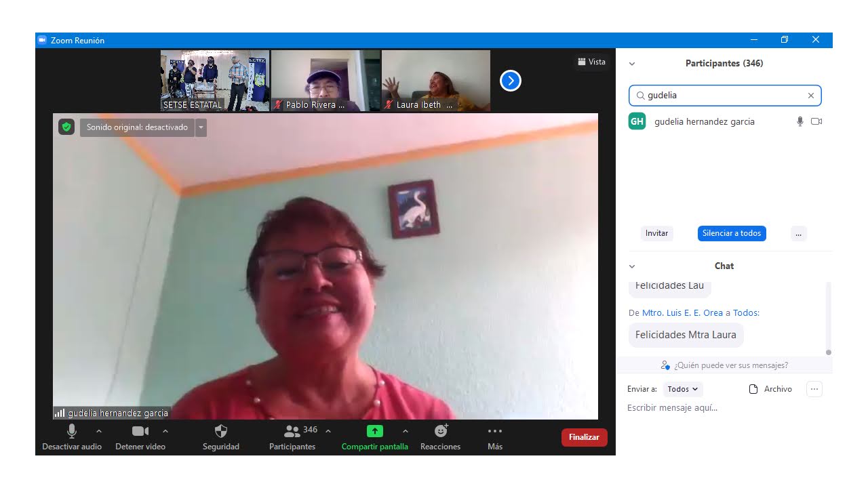Select the Laura Ibeth video thumbnail
The width and height of the screenshot is (868, 488).
coord(436,81)
